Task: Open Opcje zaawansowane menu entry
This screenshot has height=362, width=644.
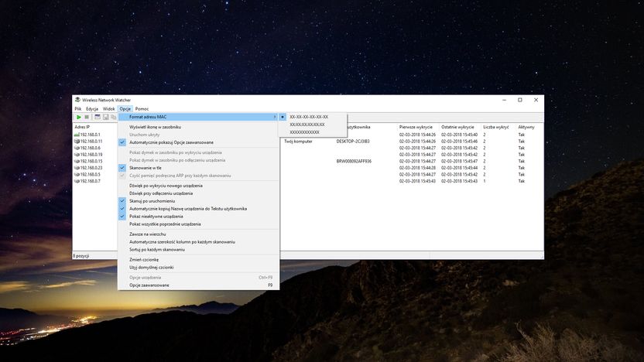Action: click(x=198, y=285)
